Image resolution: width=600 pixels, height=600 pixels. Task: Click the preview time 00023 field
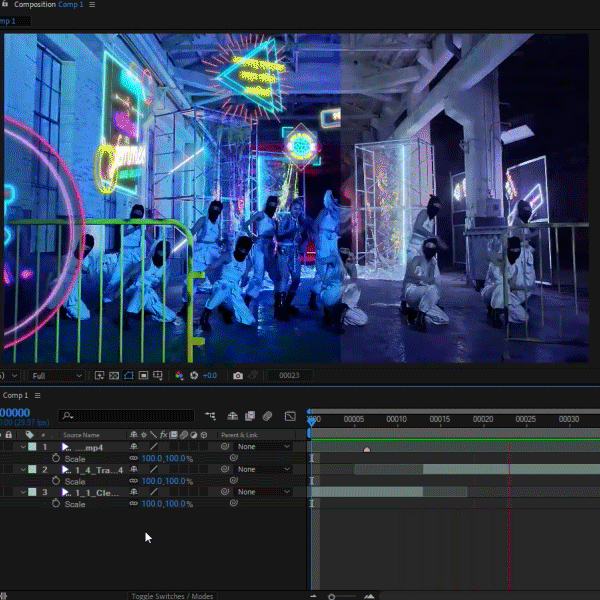289,375
